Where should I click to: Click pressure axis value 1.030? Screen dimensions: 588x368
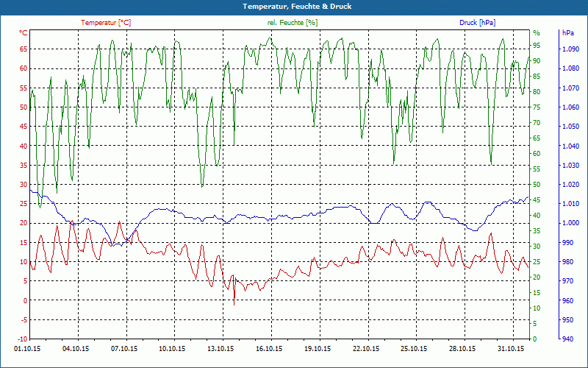tap(570, 165)
